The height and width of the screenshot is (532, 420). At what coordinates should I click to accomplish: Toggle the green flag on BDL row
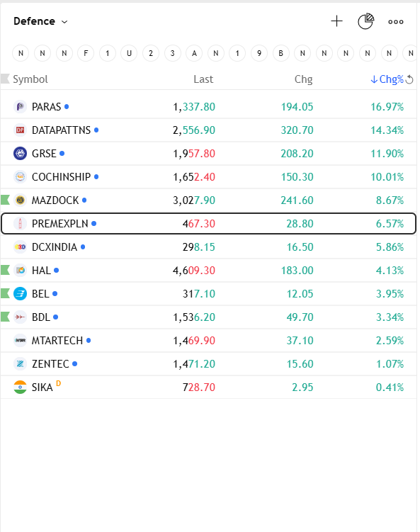[x=5, y=317]
